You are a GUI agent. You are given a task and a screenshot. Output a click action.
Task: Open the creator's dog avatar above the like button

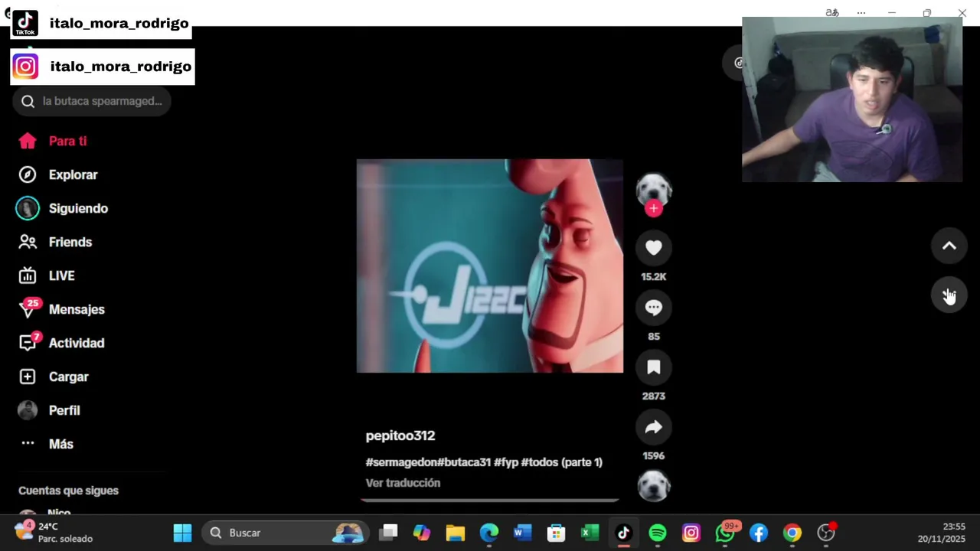coord(654,189)
